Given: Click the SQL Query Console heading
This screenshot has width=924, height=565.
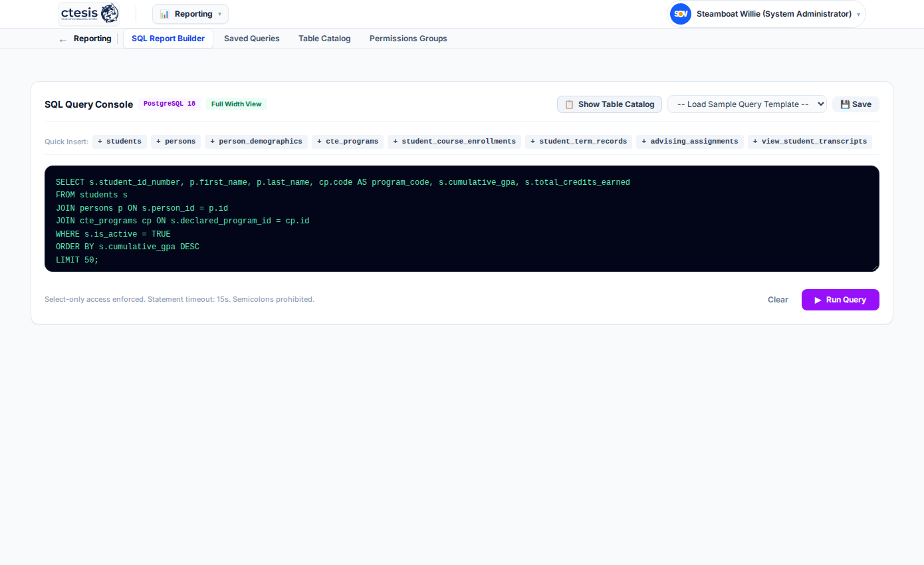Looking at the screenshot, I should coord(88,104).
